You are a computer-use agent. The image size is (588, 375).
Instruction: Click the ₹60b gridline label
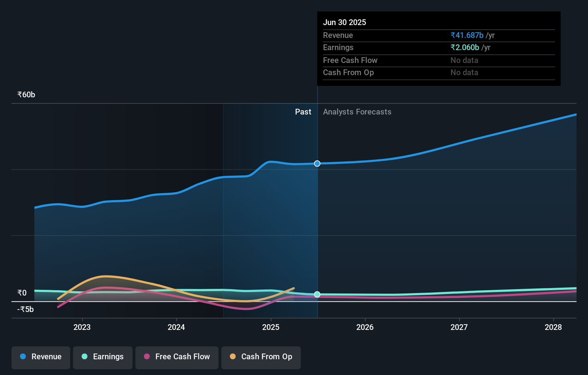[x=25, y=94]
